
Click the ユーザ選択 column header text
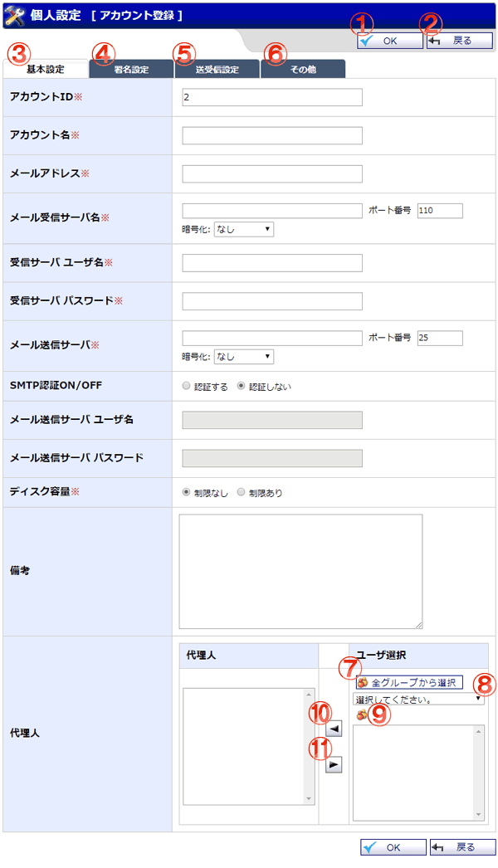pos(381,656)
